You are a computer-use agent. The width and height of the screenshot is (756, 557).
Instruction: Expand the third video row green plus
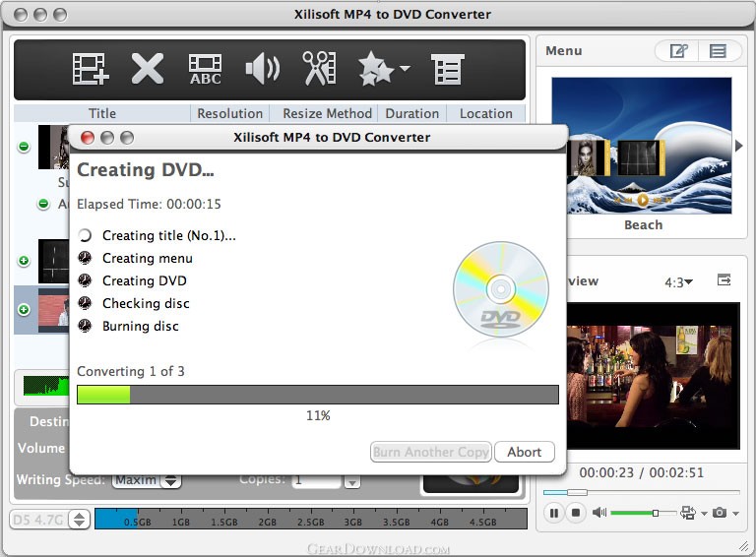pos(24,309)
